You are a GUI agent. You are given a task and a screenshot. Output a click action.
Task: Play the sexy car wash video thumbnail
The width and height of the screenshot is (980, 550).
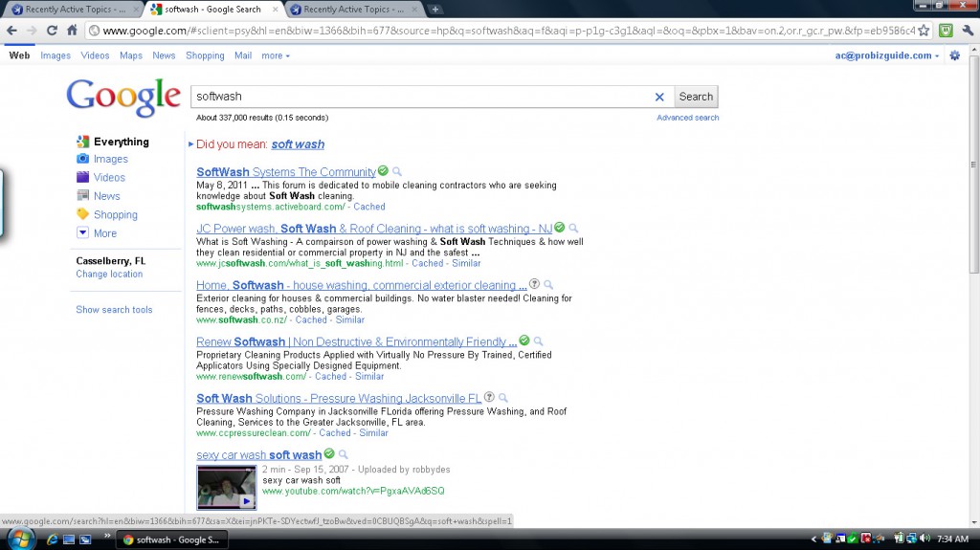(x=226, y=488)
